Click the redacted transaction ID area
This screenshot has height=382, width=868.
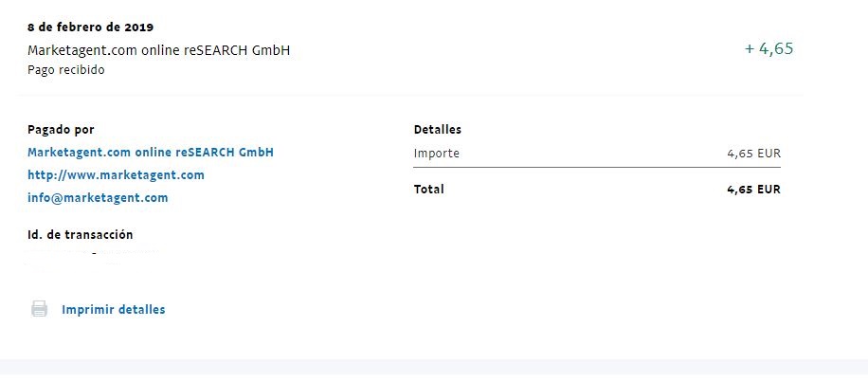click(x=93, y=258)
